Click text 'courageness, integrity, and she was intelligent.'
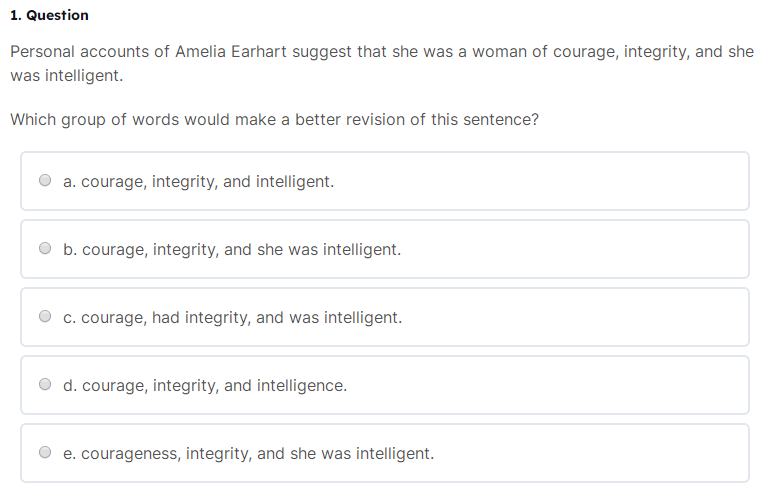This screenshot has width=761, height=493. pos(258,453)
